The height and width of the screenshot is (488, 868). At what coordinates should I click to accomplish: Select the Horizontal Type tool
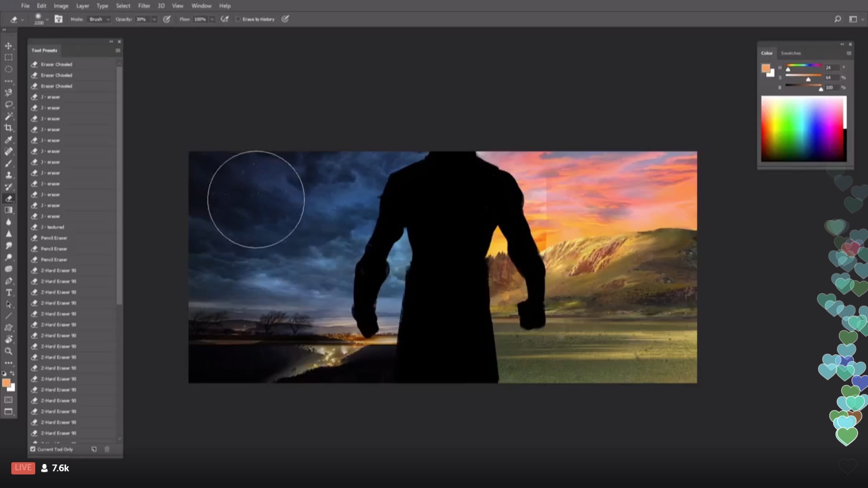click(8, 292)
